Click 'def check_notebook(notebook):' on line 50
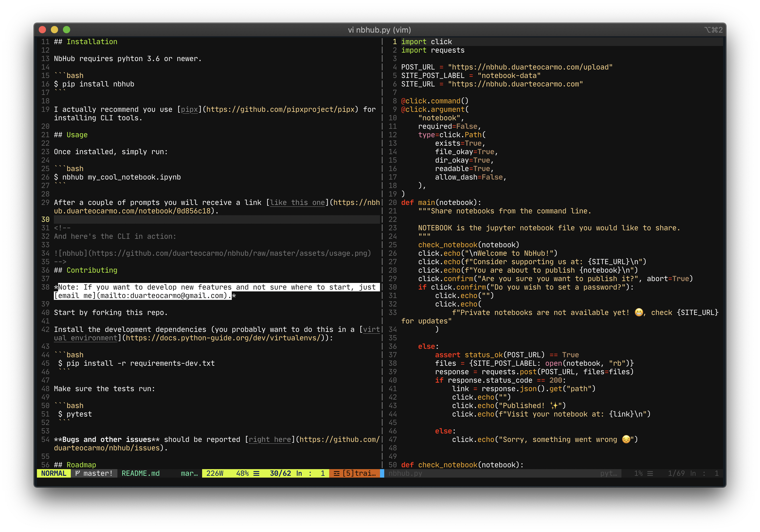 tap(462, 465)
